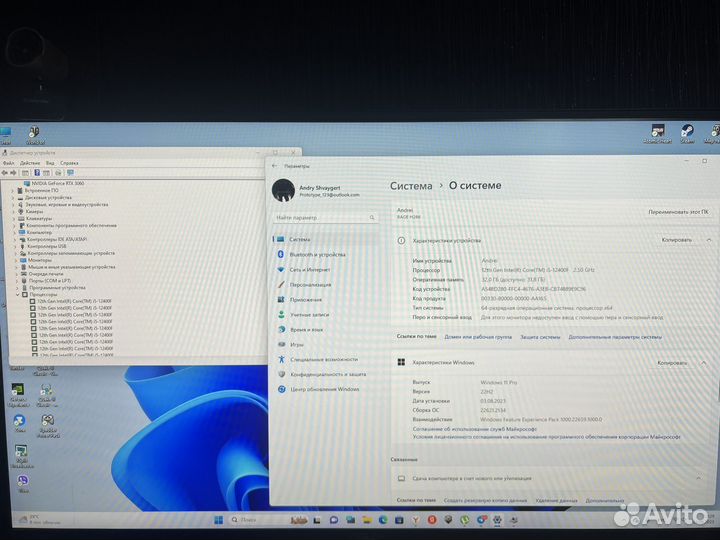Click the chat icon on the taskbar
The height and width of the screenshot is (540, 720).
click(x=334, y=520)
